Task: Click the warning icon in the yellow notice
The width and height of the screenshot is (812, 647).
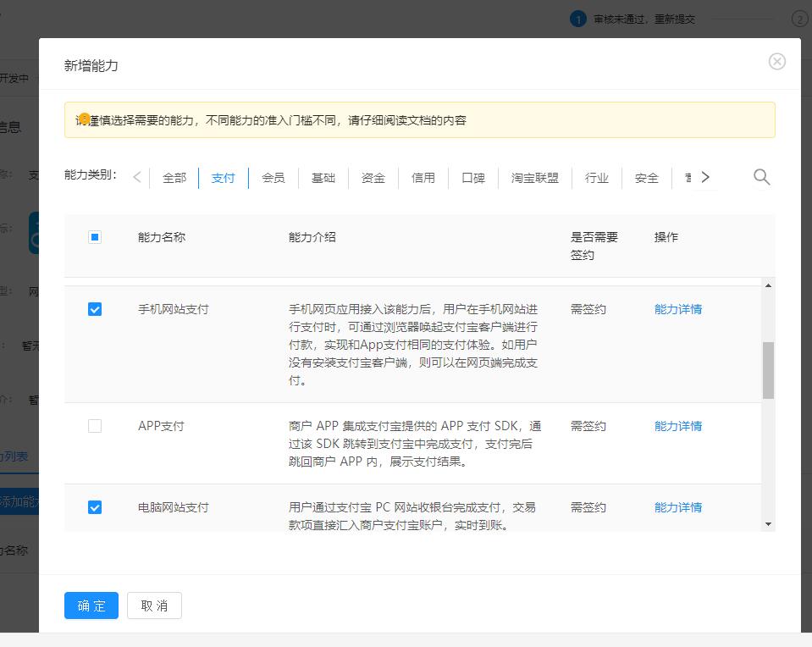Action: click(x=85, y=118)
